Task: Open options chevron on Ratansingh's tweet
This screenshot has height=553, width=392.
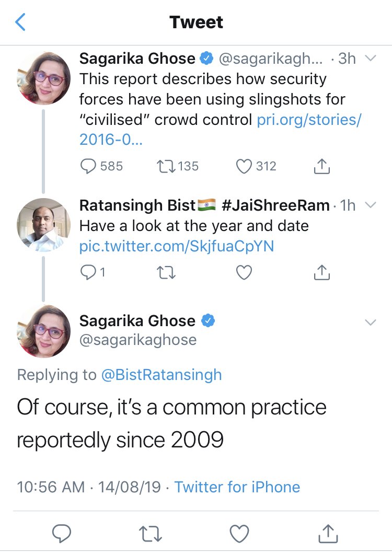Action: pos(370,205)
